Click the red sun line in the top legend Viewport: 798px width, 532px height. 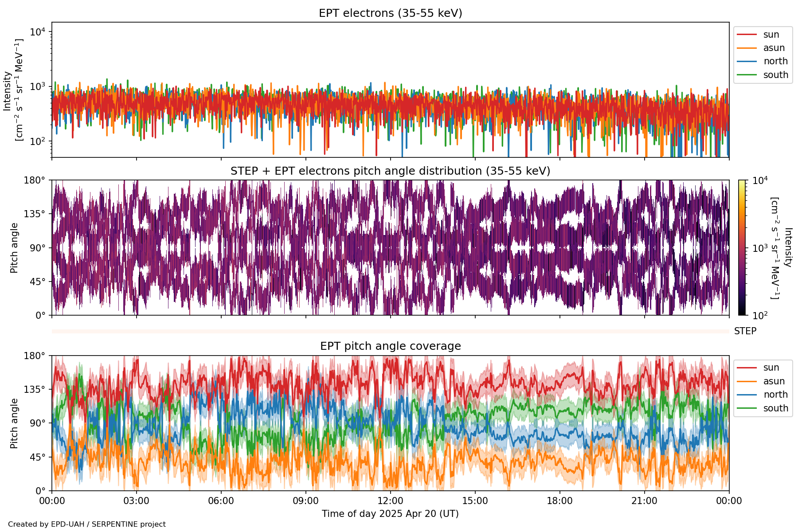pos(747,35)
